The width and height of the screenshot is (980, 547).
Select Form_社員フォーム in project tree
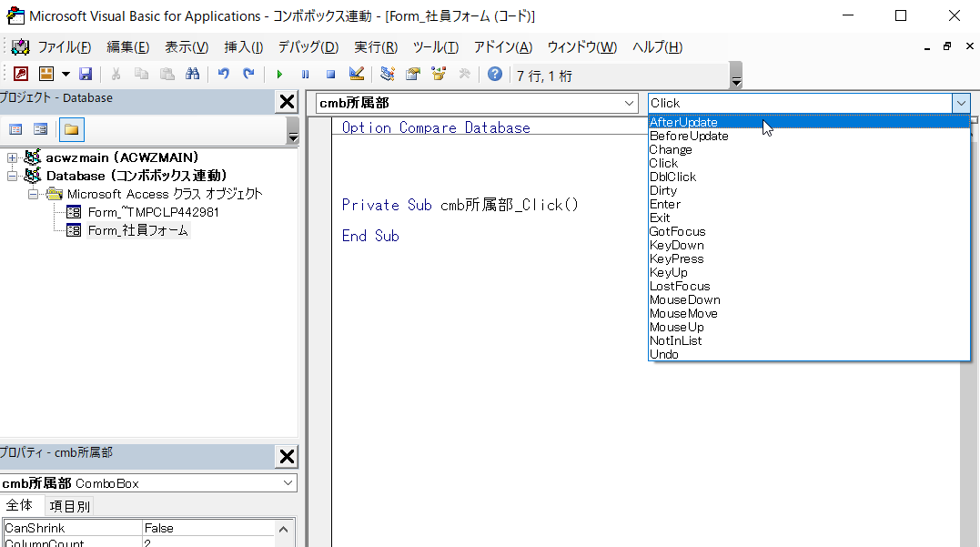coord(137,230)
